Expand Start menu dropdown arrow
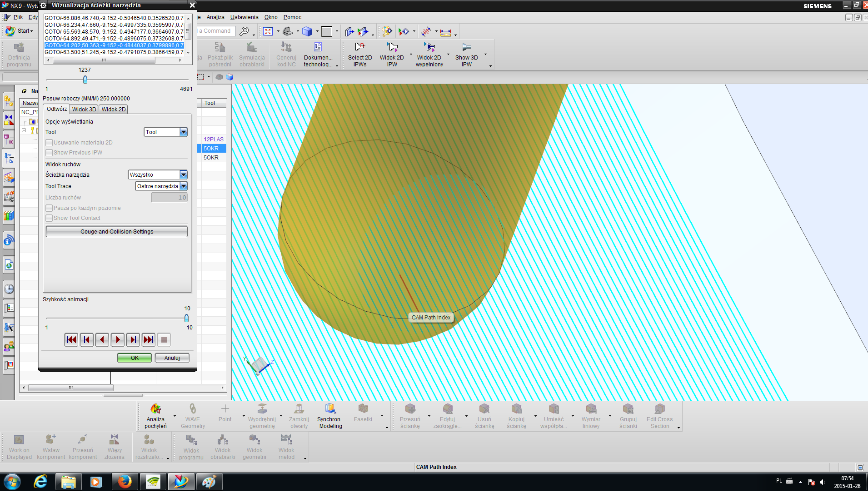Image resolution: width=868 pixels, height=493 pixels. [x=31, y=31]
